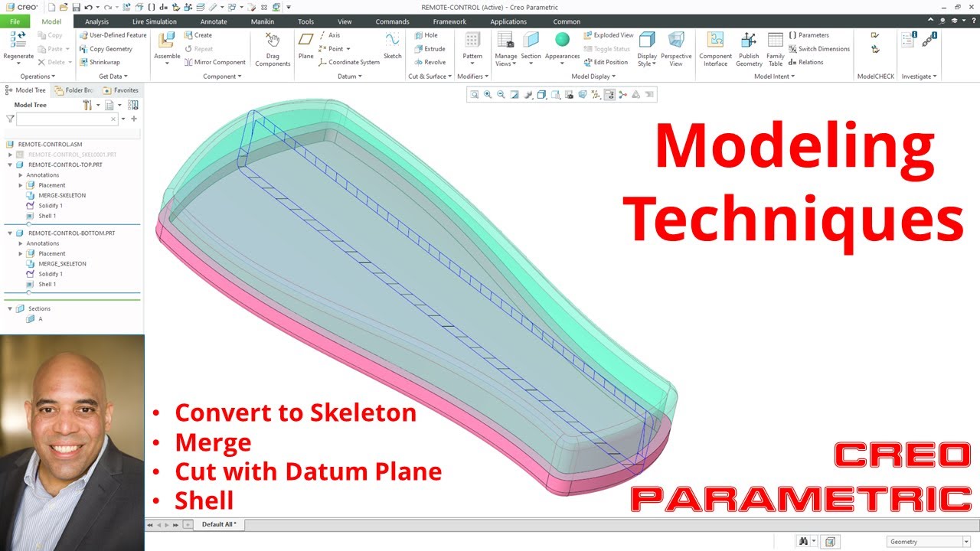Image resolution: width=980 pixels, height=551 pixels.
Task: Click the Shrinkwrap tool
Action: click(100, 63)
